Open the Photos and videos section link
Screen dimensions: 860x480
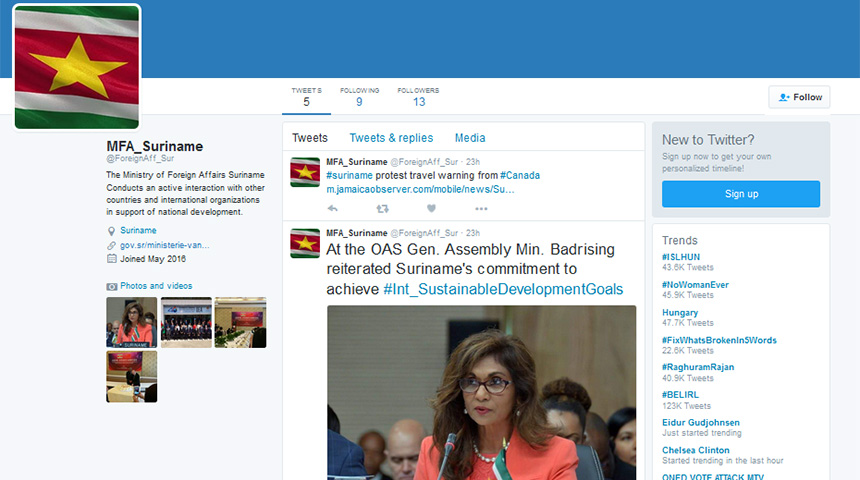point(156,286)
